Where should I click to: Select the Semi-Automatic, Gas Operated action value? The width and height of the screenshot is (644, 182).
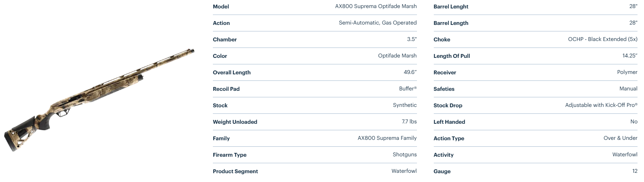(x=378, y=23)
